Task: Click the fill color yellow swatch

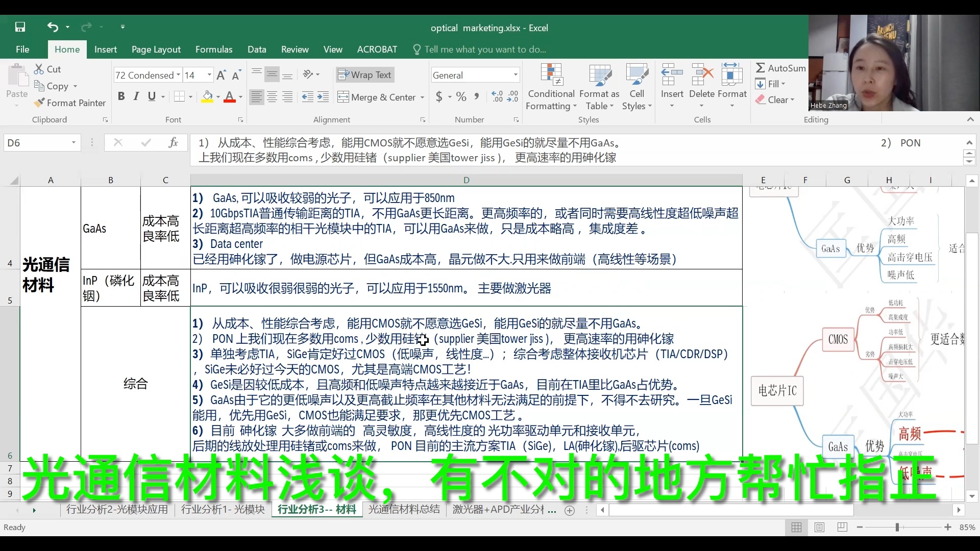Action: [207, 97]
